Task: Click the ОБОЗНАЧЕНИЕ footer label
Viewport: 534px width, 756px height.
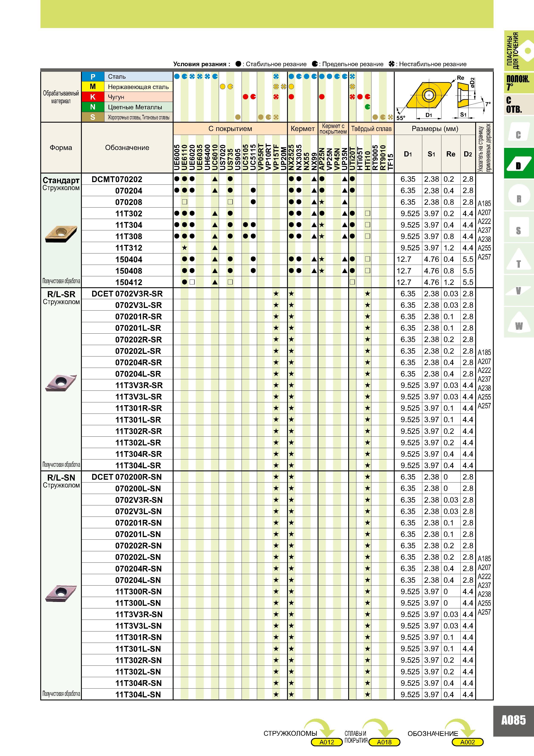Action: (x=433, y=734)
